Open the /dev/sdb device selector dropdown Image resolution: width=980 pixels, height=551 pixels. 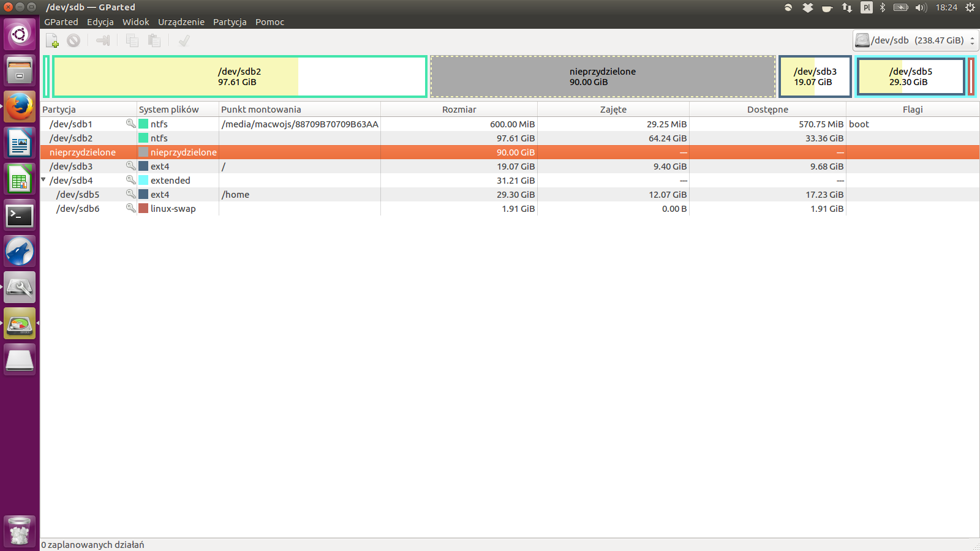pos(916,40)
